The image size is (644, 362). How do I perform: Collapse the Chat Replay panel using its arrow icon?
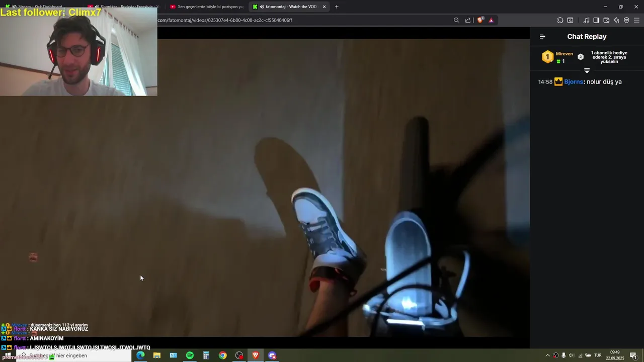[542, 37]
